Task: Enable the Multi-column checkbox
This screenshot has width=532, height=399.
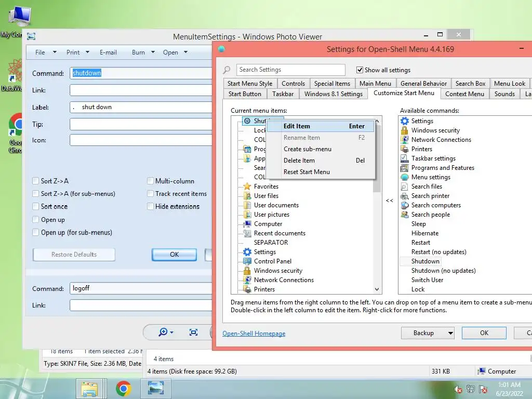Action: pos(150,181)
